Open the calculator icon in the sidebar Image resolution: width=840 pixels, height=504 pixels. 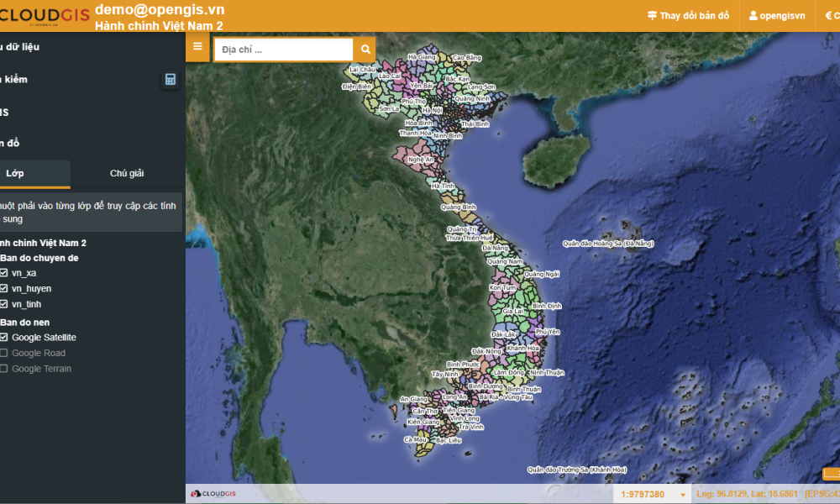pyautogui.click(x=171, y=80)
